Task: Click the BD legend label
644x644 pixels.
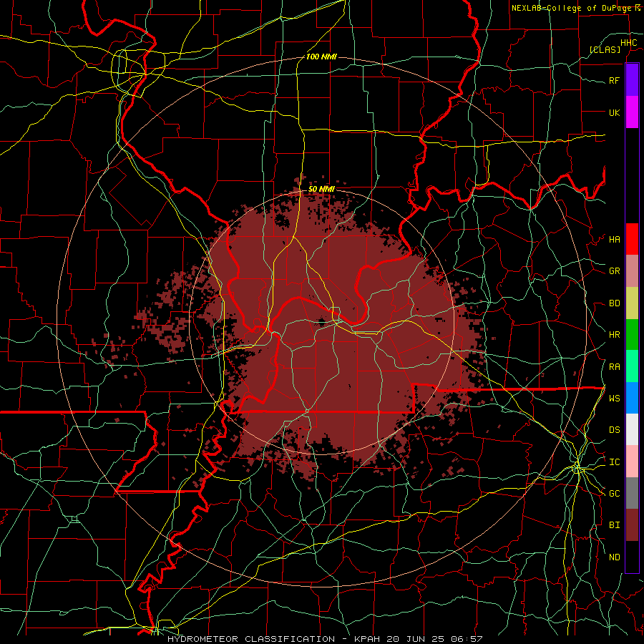Action: 614,303
